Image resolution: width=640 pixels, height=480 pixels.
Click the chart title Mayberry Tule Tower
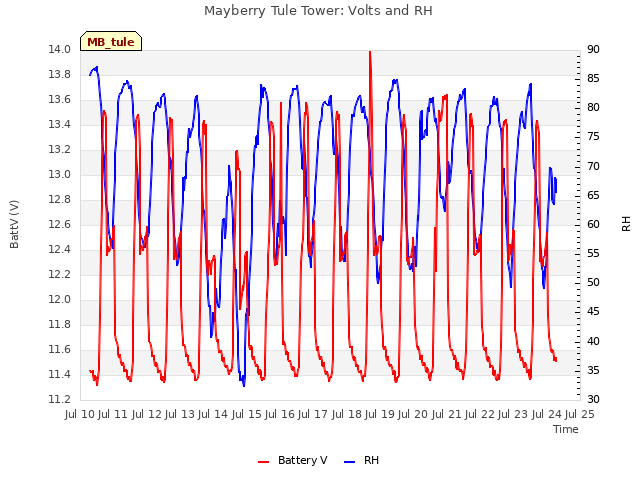(x=318, y=11)
